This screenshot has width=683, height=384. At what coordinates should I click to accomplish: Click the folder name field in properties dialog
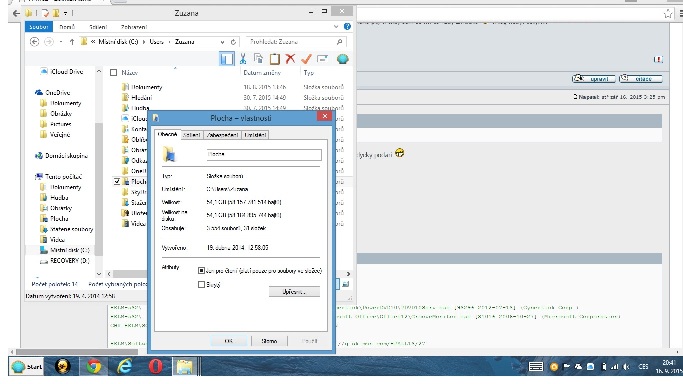(x=264, y=155)
